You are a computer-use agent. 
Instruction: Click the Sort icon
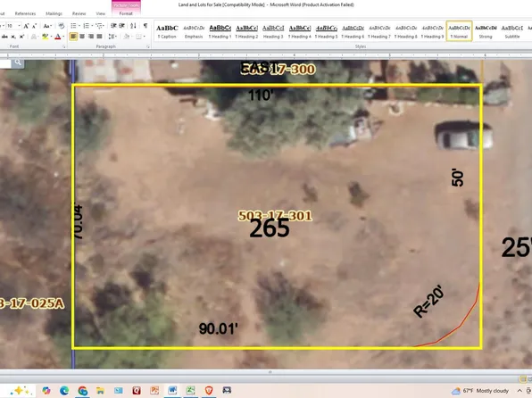(133, 26)
